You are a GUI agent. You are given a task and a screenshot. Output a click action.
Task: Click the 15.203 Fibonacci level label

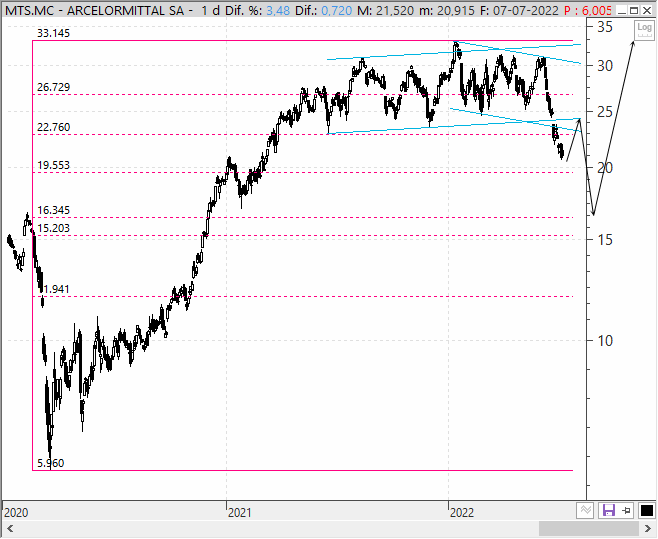53,228
